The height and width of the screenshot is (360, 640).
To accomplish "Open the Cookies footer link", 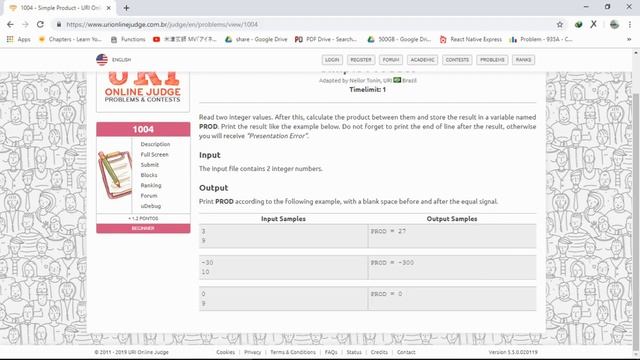I will (x=226, y=352).
